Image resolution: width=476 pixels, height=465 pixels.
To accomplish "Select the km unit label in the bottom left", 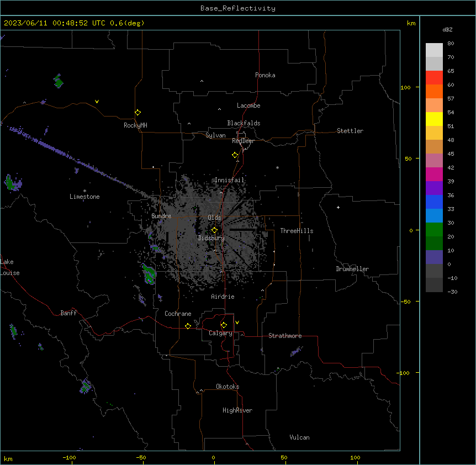I will coord(8,458).
